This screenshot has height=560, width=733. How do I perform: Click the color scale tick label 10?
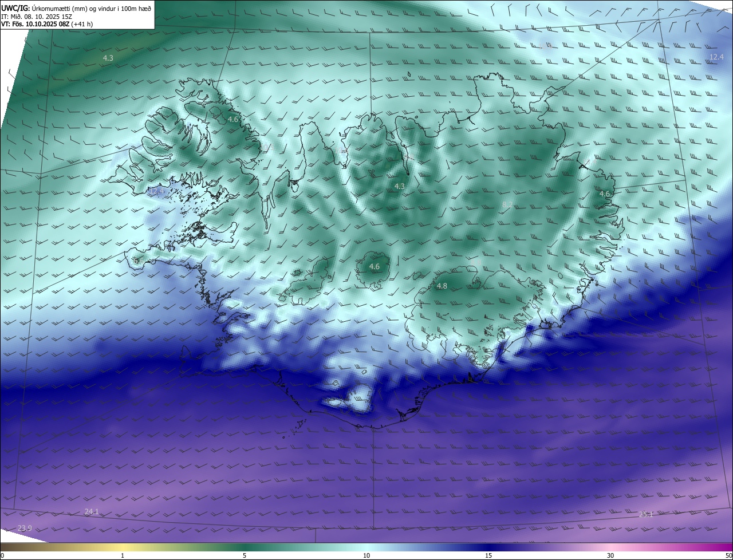tap(366, 555)
